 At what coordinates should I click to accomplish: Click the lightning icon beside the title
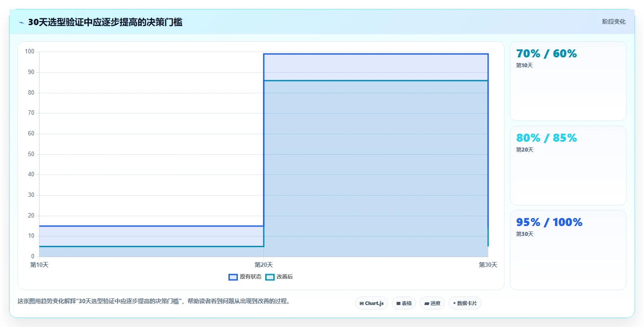coord(21,22)
